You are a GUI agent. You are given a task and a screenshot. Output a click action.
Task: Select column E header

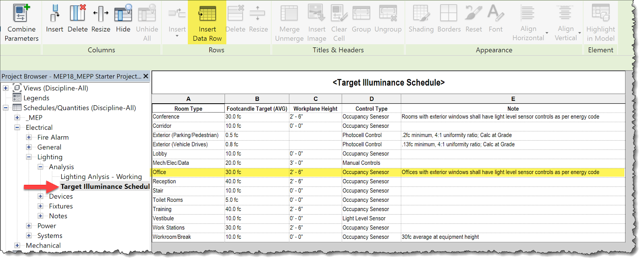pyautogui.click(x=513, y=99)
